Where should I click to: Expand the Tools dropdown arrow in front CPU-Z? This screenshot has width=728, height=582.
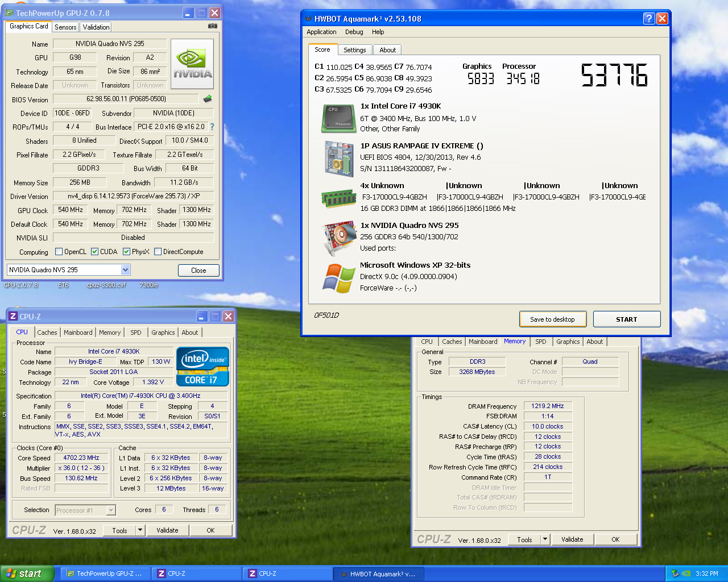[140, 530]
